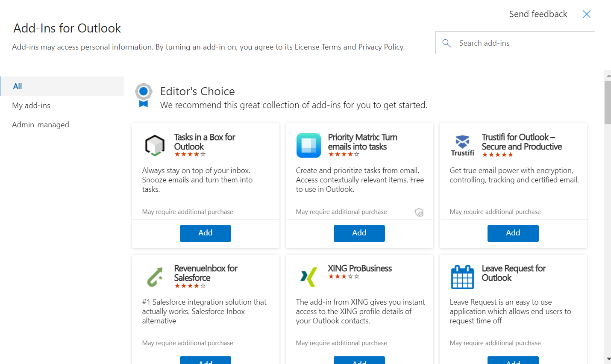
Task: Add the XING ProBusiness add-in
Action: [x=359, y=361]
